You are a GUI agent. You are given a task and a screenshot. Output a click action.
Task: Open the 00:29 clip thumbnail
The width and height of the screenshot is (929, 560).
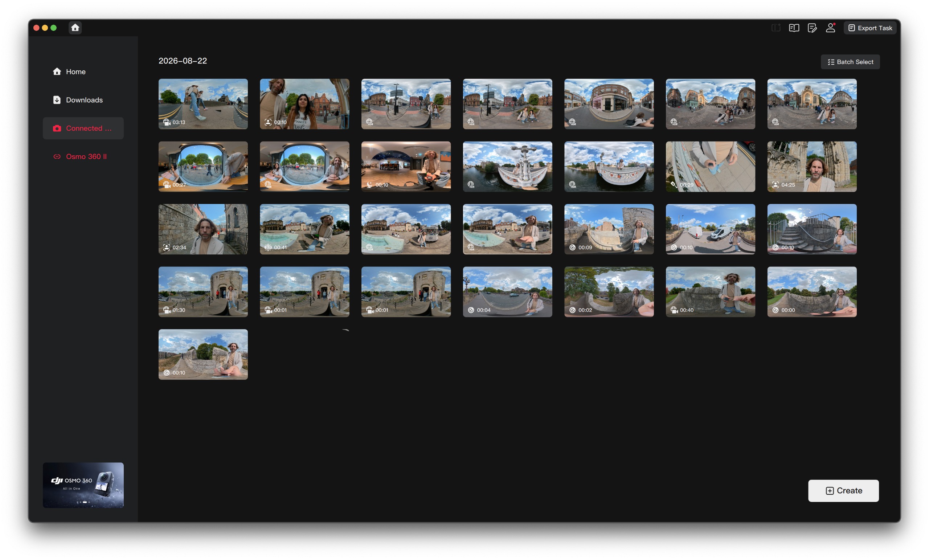710,166
